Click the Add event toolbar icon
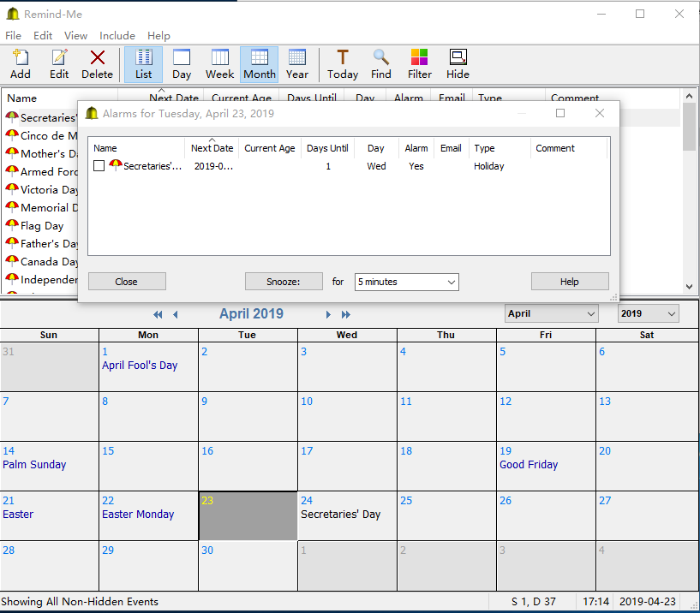The height and width of the screenshot is (613, 700). click(x=21, y=64)
